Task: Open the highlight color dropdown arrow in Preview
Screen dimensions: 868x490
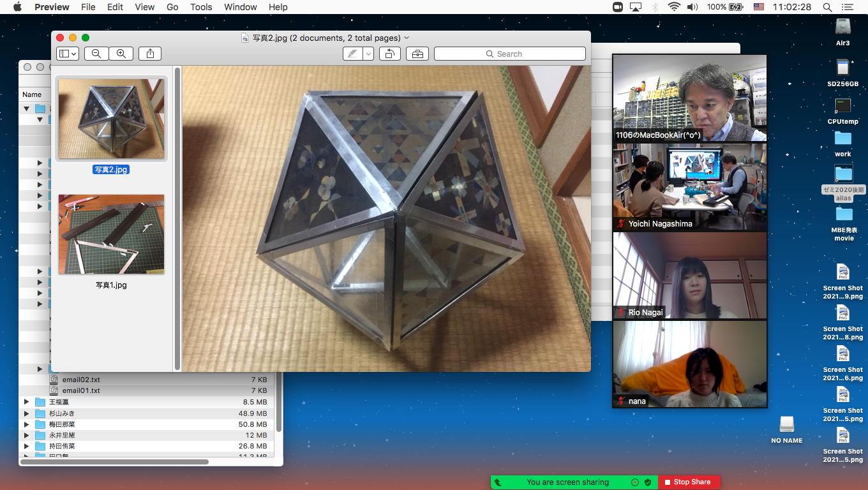Action: (x=368, y=54)
